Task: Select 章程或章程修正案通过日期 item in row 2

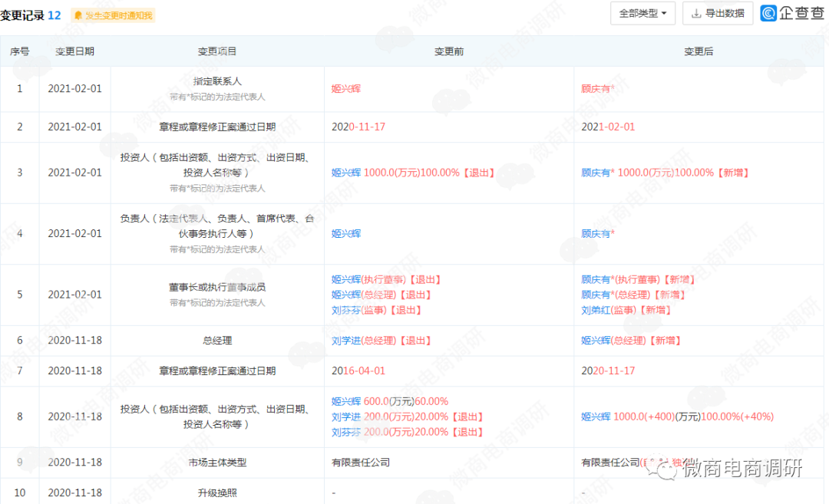Action: [217, 127]
